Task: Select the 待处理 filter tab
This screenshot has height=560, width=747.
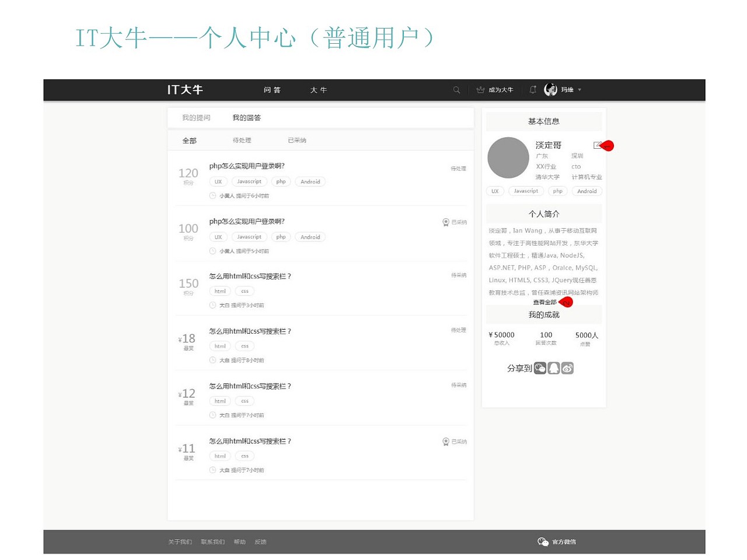Action: [242, 141]
